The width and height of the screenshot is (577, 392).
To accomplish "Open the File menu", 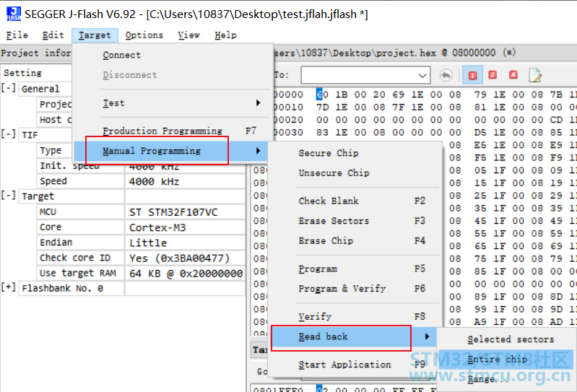I will click(17, 35).
